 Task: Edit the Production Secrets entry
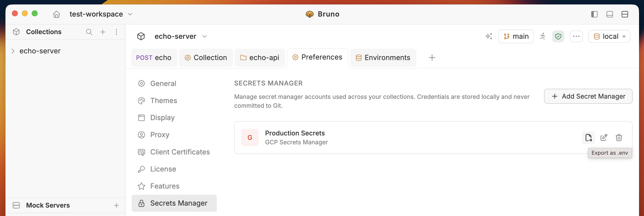pyautogui.click(x=603, y=138)
